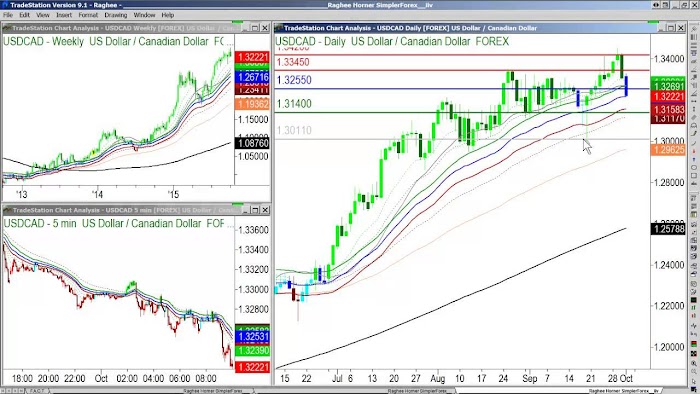The image size is (700, 394).
Task: Maximize the USDCAD 5 min chart window
Action: (x=255, y=210)
